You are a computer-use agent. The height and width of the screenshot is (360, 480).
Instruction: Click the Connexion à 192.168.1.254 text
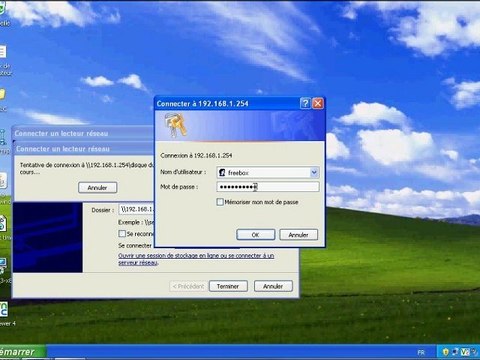(x=196, y=155)
